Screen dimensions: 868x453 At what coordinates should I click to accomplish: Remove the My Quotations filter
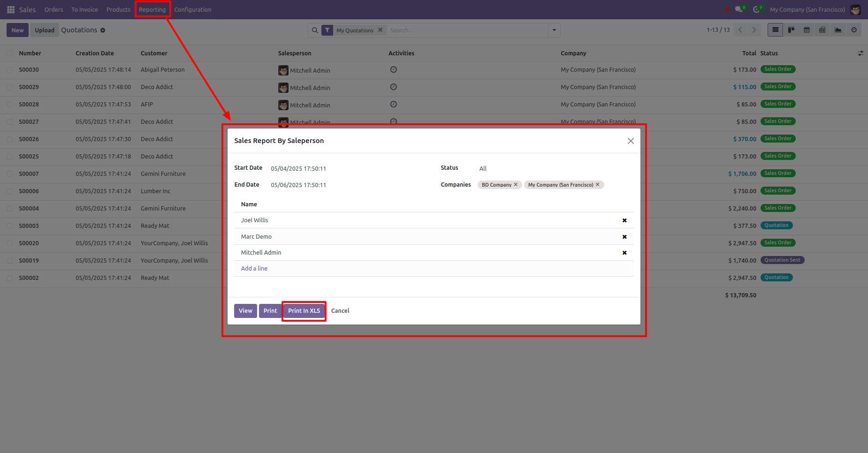(x=380, y=30)
